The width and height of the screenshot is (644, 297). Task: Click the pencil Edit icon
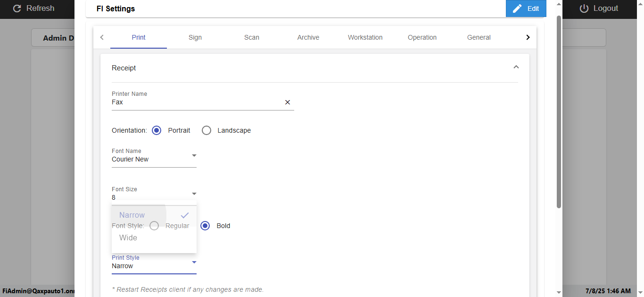click(517, 8)
